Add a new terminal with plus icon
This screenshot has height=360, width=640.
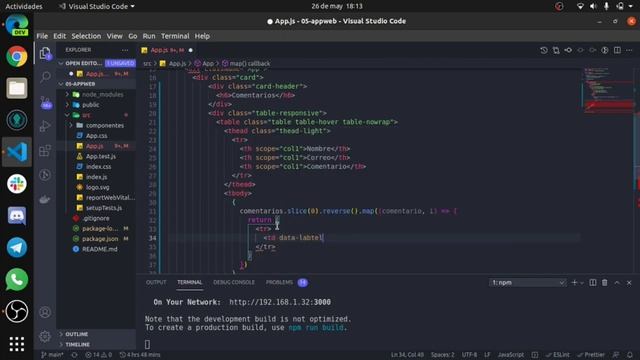point(574,282)
